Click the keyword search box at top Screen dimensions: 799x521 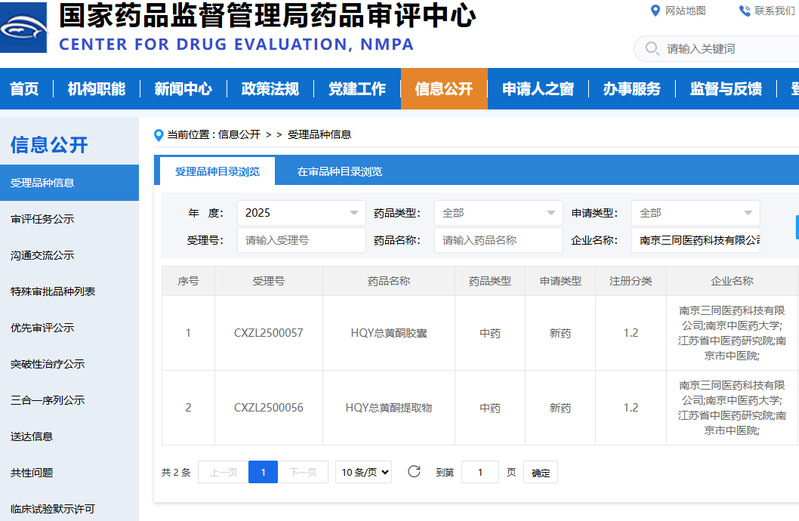pyautogui.click(x=725, y=49)
